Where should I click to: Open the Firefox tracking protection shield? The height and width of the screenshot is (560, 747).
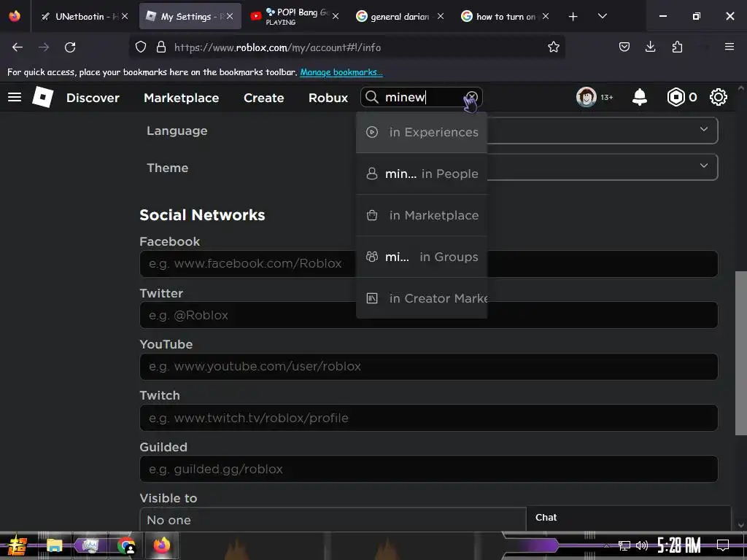[141, 47]
